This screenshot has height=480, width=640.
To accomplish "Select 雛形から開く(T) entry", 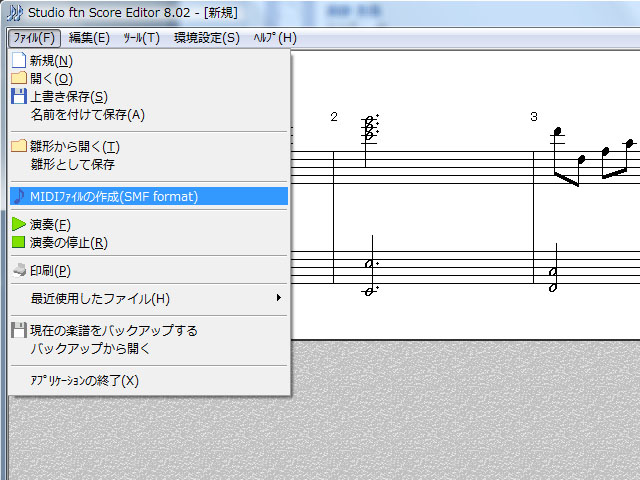I will 149,146.
